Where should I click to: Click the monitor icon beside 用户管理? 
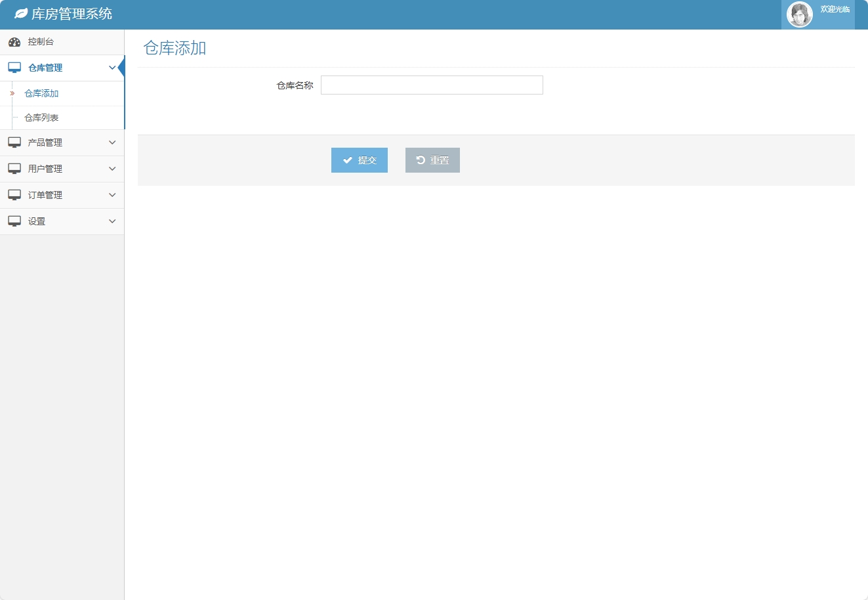[x=14, y=169]
